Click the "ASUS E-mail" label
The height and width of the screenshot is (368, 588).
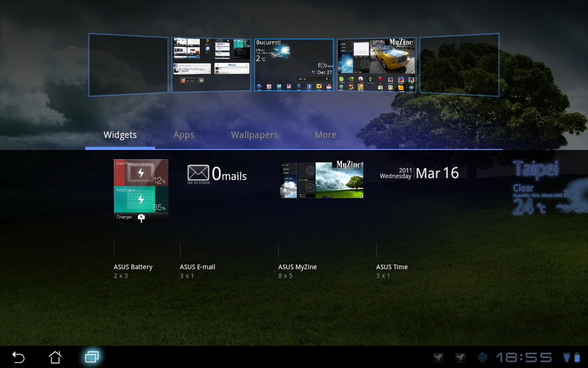[x=198, y=267]
